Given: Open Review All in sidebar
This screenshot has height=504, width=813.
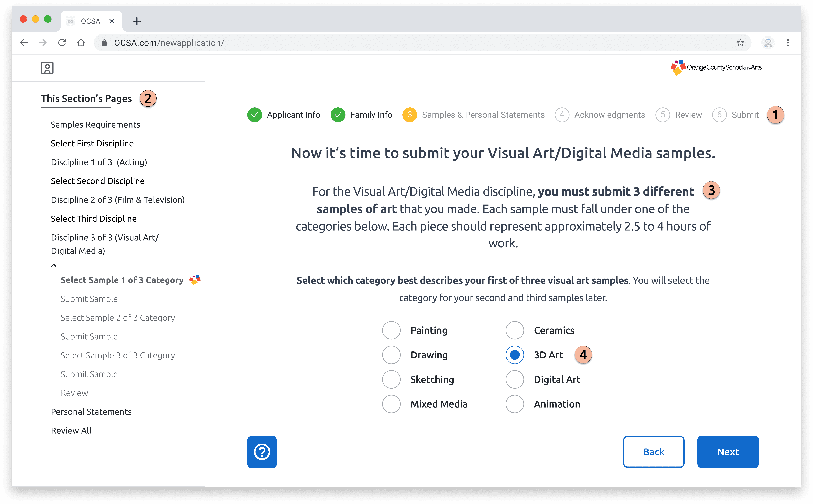Looking at the screenshot, I should click(71, 431).
